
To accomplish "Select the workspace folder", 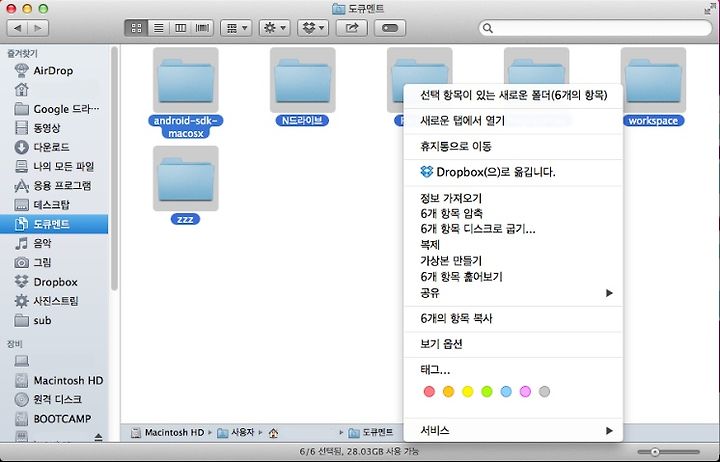I will pyautogui.click(x=653, y=80).
